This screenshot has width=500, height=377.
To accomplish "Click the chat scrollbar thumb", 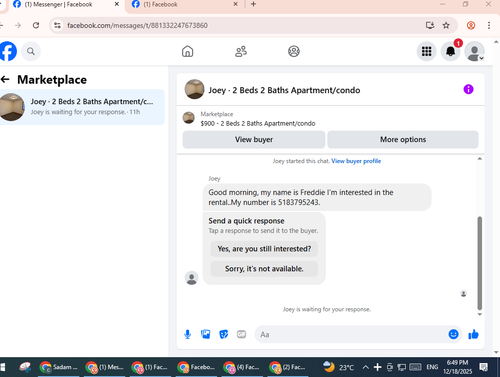I will point(480,263).
